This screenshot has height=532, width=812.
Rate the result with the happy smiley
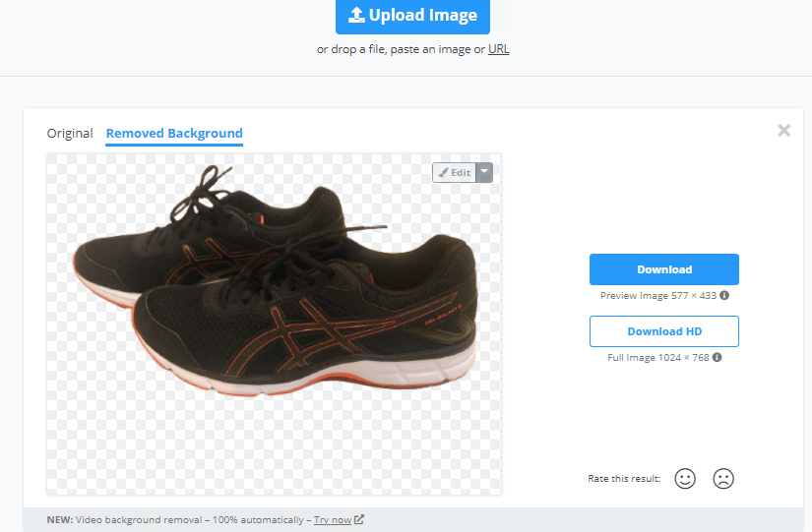(685, 479)
